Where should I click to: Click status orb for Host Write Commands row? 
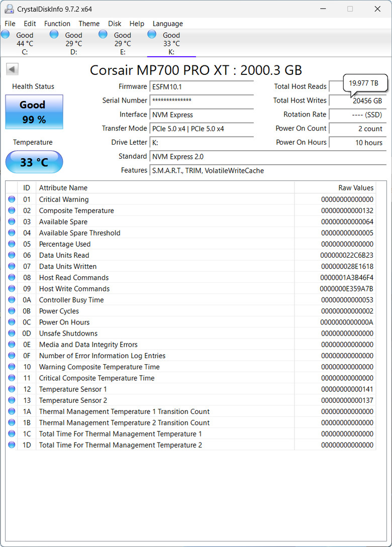coord(12,288)
